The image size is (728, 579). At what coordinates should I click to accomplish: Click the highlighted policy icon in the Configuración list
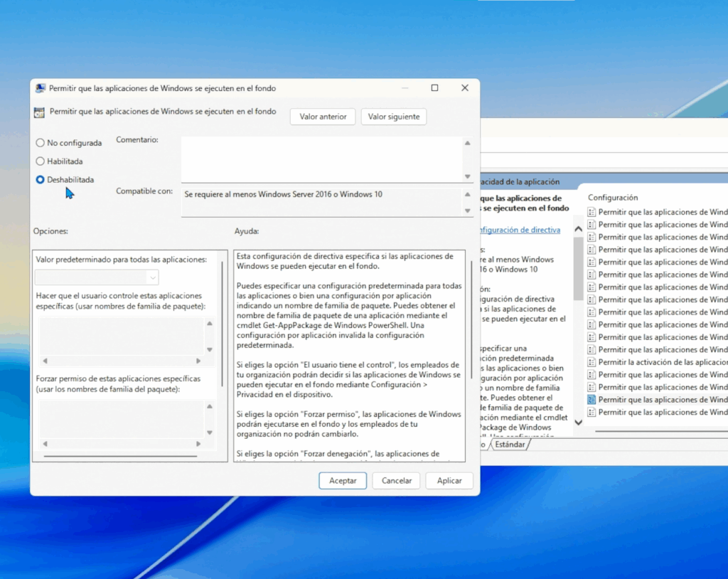(x=592, y=400)
